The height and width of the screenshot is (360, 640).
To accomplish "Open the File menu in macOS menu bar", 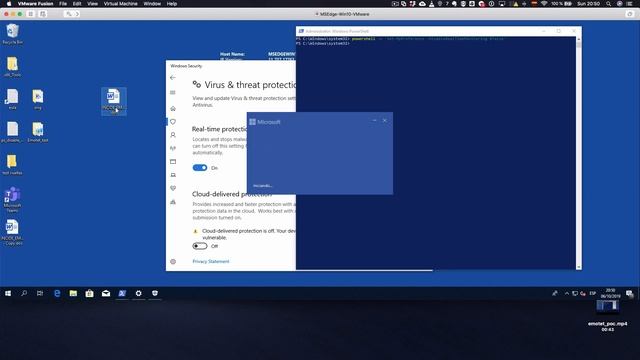I will coord(63,4).
